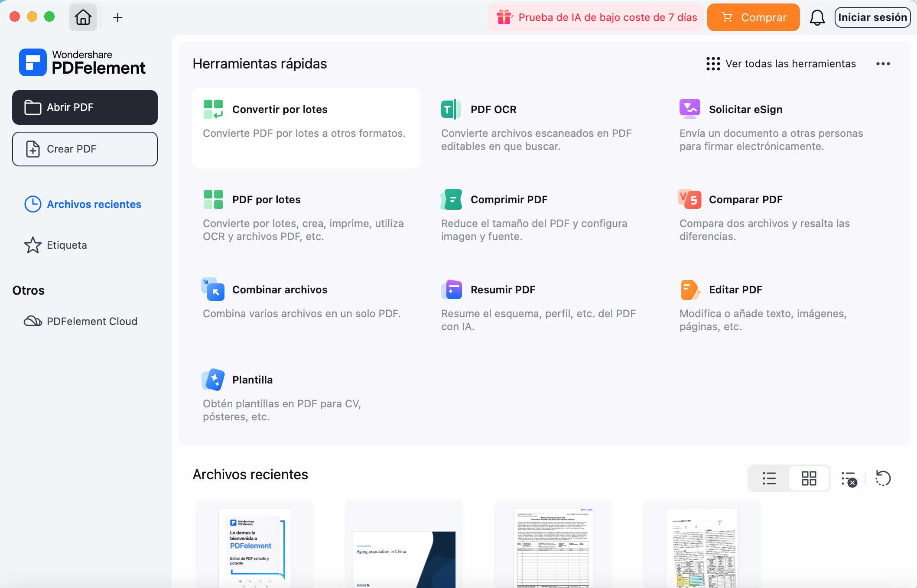Click the PDF por lotes title text

(x=267, y=199)
